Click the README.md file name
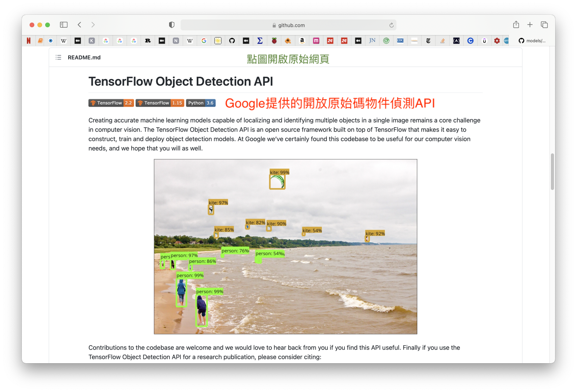The width and height of the screenshot is (577, 392). (84, 57)
